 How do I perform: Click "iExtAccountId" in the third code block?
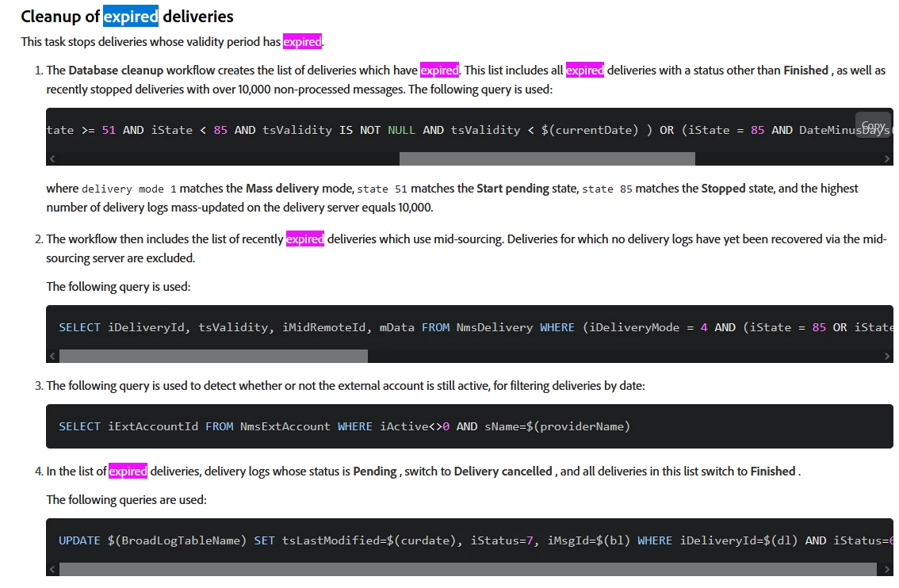153,426
